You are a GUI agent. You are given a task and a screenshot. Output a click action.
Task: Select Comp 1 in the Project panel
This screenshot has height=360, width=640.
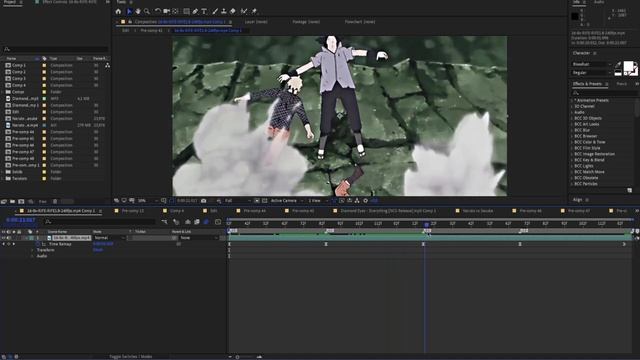point(19,65)
